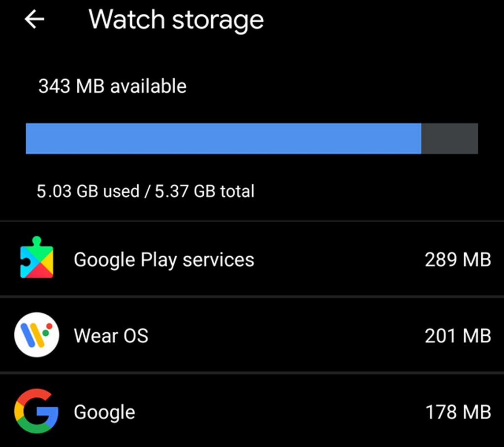This screenshot has width=504, height=447.
Task: Tap the 5.03 GB used text
Action: (88, 191)
